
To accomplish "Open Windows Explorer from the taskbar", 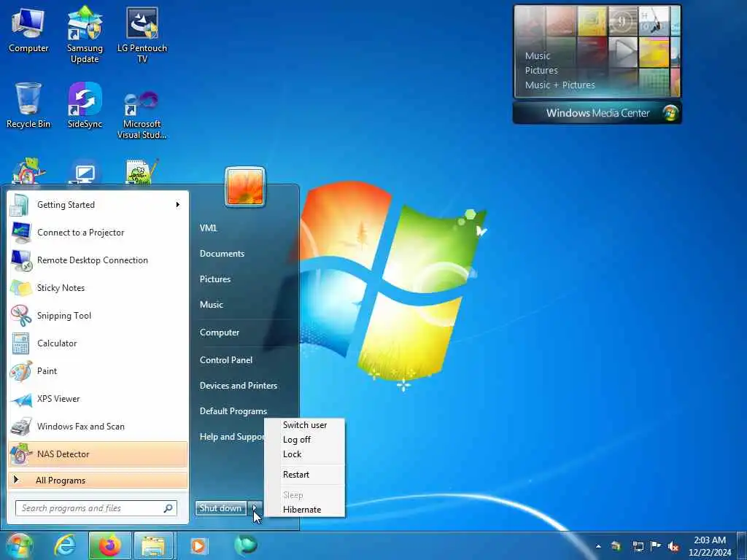I will pos(153,546).
